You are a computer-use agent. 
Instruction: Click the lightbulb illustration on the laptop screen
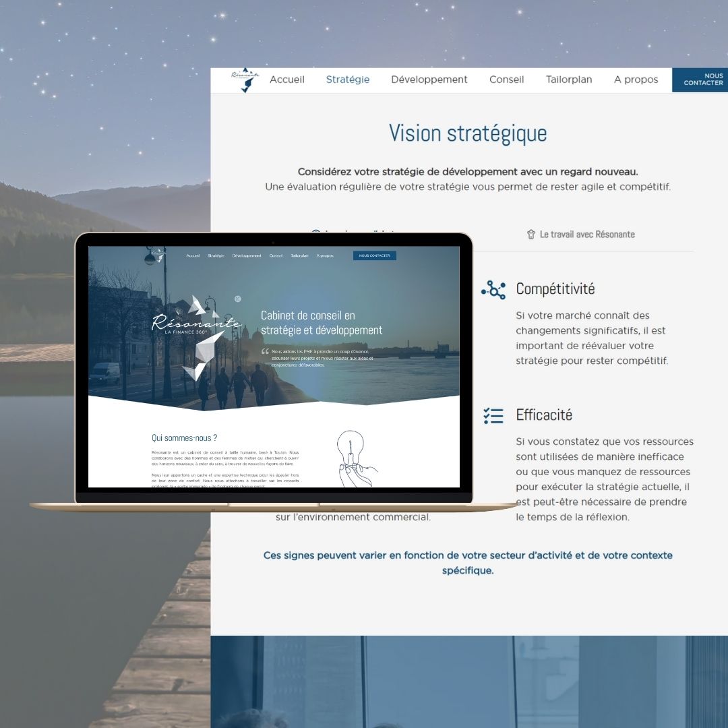click(352, 457)
